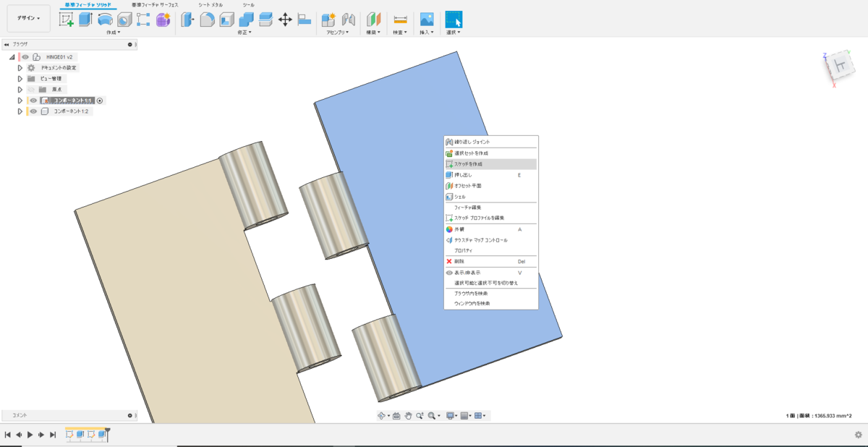Expand コンポーネント1:2 tree node
868x447 pixels.
(20, 111)
